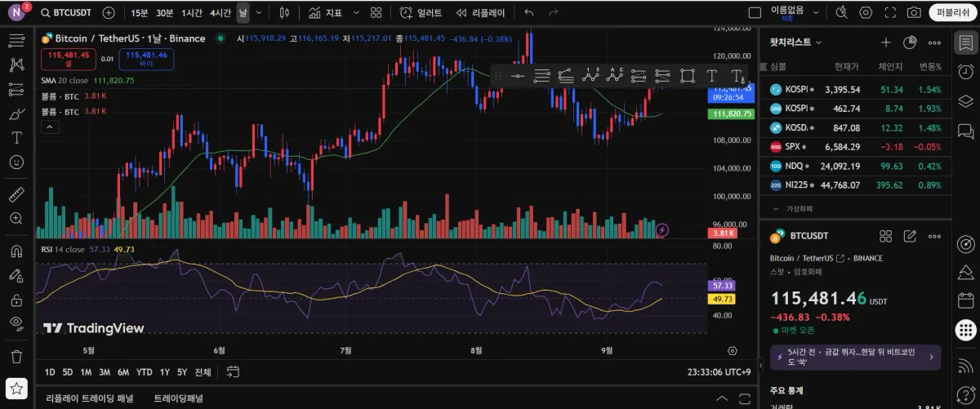Open the user profile avatar menu
The height and width of the screenshot is (409, 980).
pos(17,12)
